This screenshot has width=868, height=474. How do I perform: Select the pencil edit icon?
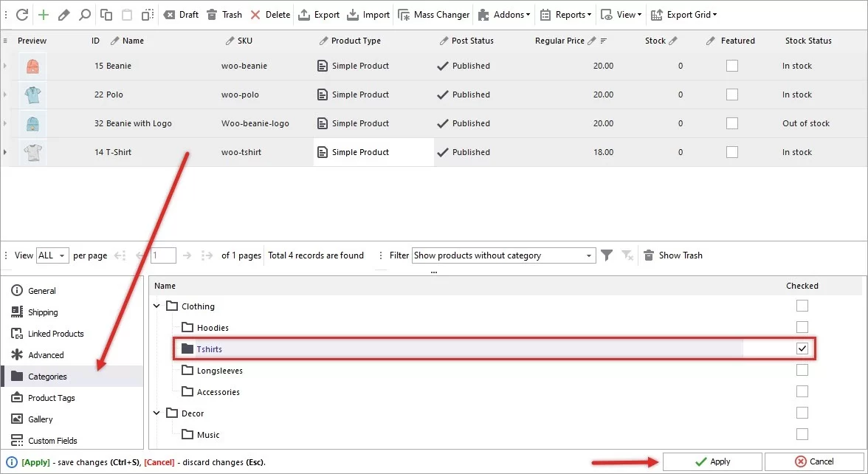63,14
